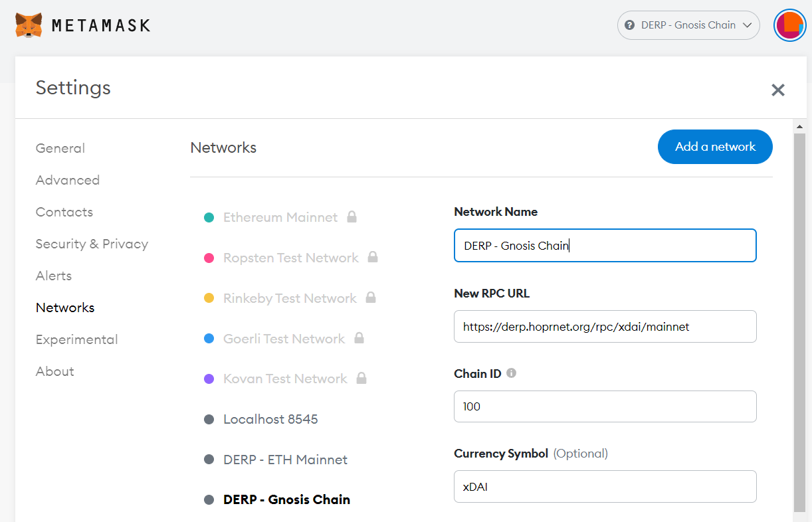Select Goerli Test Network entry
This screenshot has width=812, height=522.
click(x=284, y=339)
